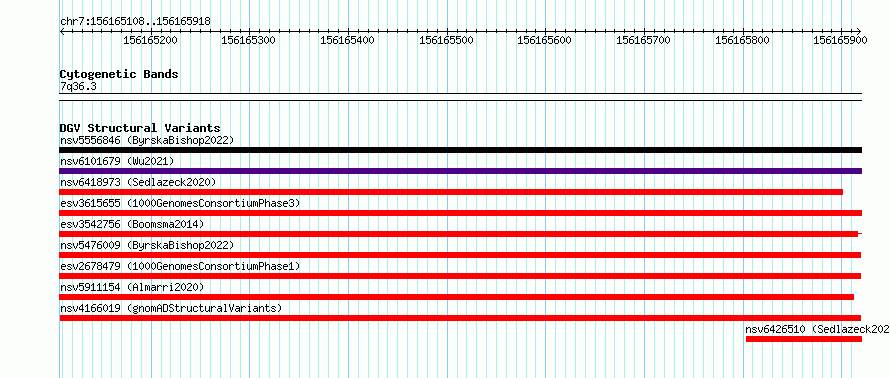Click the ruler's right arrowhead
This screenshot has height=378, width=890.
[x=859, y=31]
